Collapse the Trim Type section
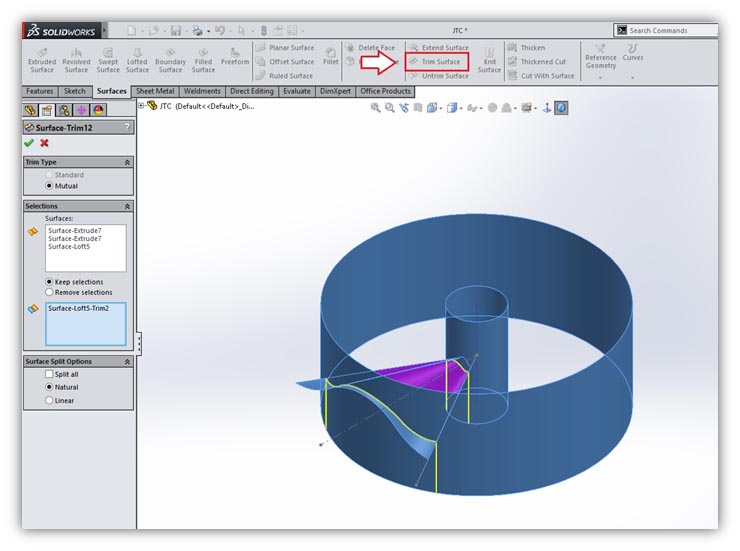This screenshot has width=740, height=551. pyautogui.click(x=127, y=162)
